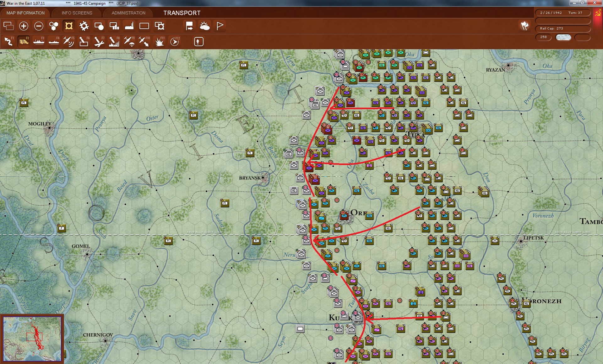603x364 pixels.
Task: Select the F9 air transport parachute icon
Action: [x=129, y=41]
